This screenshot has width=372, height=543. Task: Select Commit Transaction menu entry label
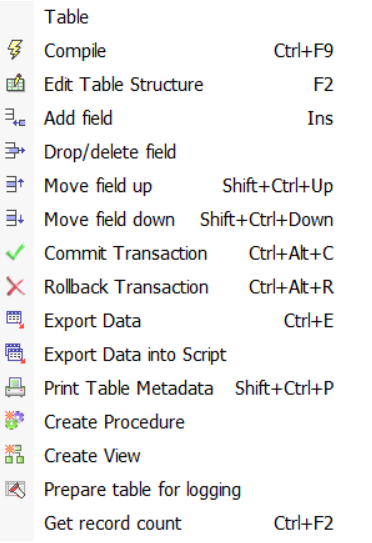126,253
